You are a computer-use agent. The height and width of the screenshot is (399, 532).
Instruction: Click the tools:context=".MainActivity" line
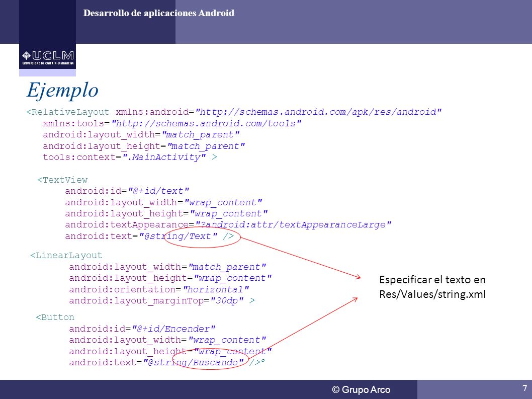[x=130, y=157]
